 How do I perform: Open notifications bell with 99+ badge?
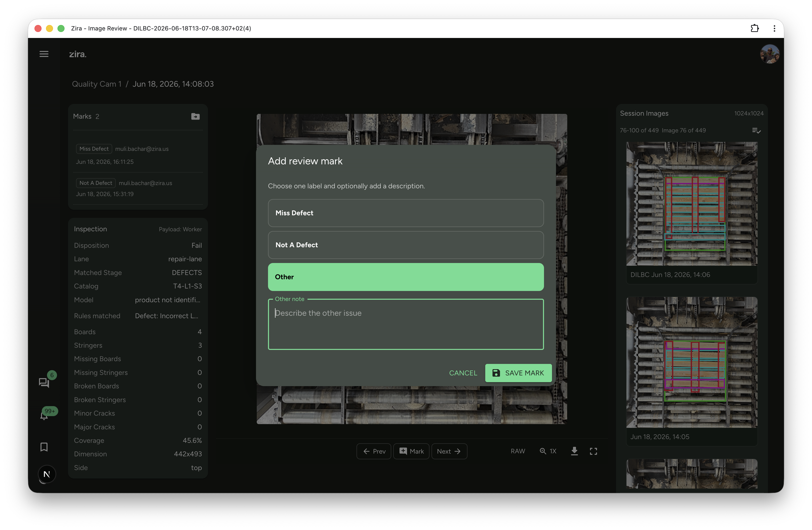(x=44, y=415)
